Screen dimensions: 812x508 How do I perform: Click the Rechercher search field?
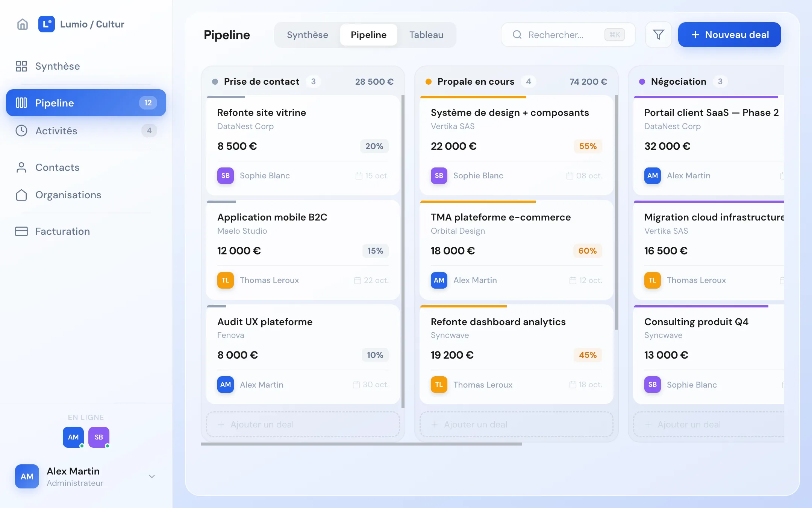coord(568,35)
